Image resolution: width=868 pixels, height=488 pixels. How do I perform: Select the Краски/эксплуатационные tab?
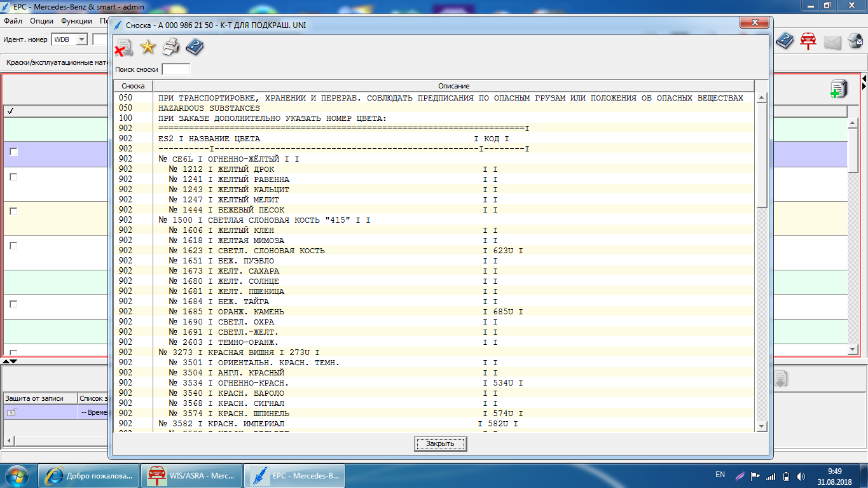click(57, 63)
